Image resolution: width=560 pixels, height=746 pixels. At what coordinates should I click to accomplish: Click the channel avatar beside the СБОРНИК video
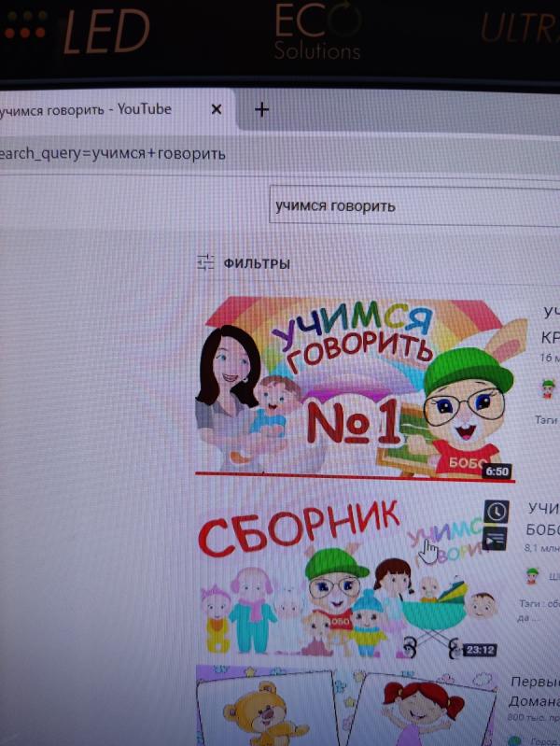click(x=532, y=575)
